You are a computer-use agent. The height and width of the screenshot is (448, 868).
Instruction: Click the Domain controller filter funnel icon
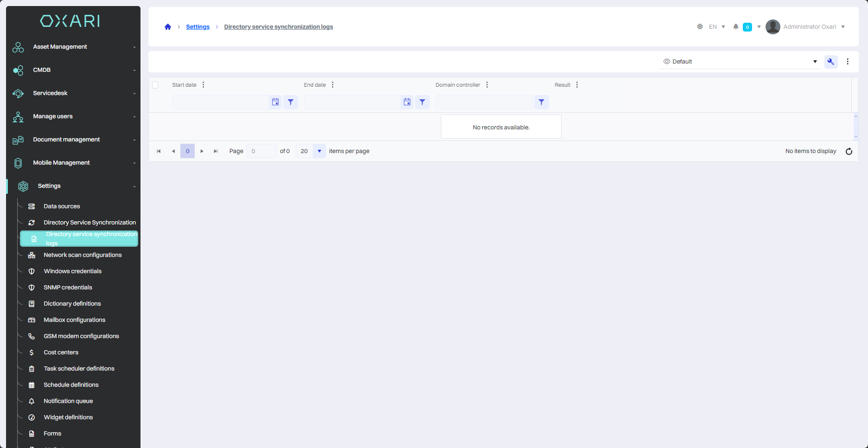541,102
